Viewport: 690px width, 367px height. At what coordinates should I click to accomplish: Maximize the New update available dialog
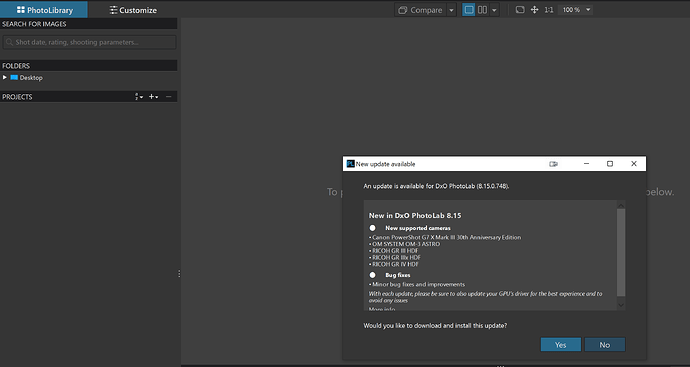[x=610, y=164]
